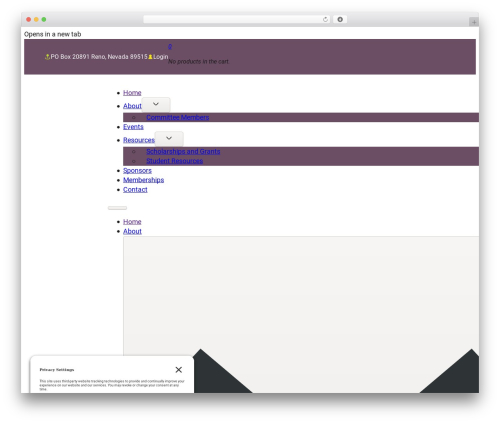
Task: Click the No products in the cart text
Action: pos(199,62)
